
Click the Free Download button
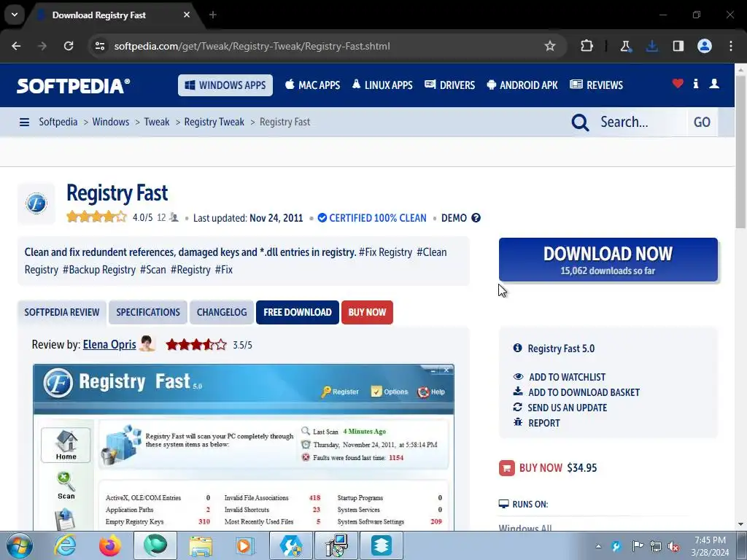click(x=298, y=312)
